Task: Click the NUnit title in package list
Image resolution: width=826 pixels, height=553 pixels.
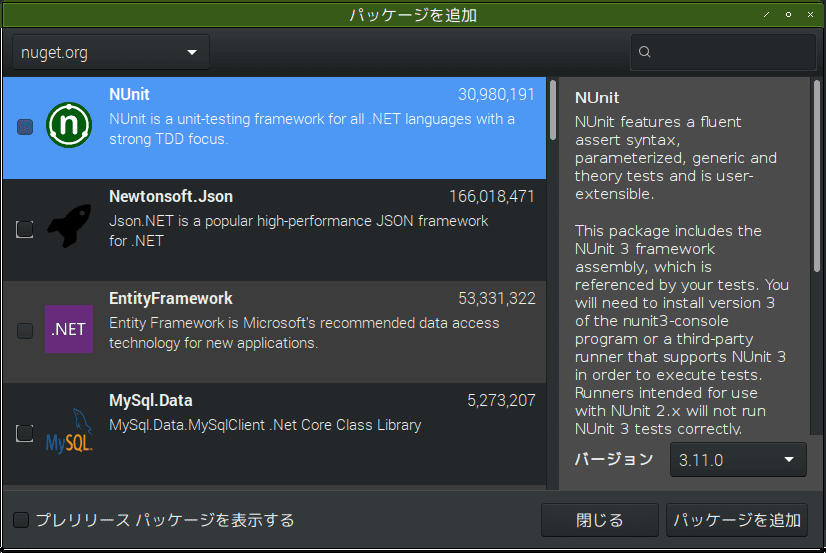Action: (129, 94)
